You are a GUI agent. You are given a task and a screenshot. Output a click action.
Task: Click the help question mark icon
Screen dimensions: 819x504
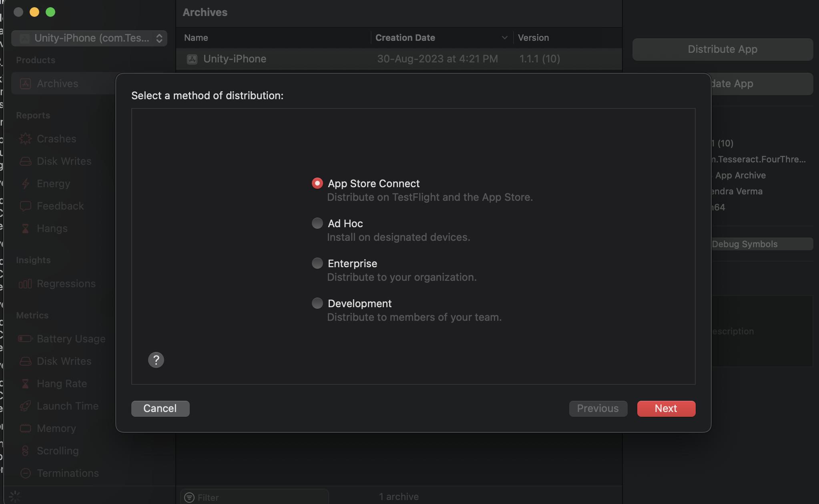pos(156,360)
